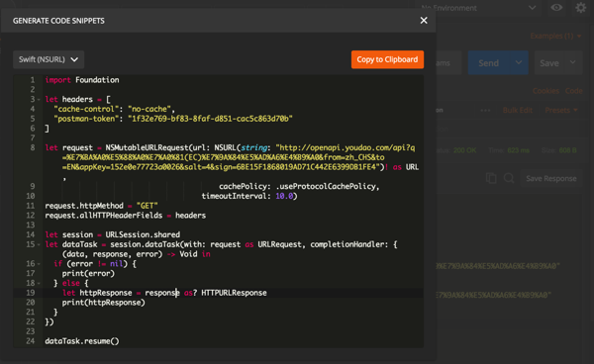Image resolution: width=594 pixels, height=364 pixels.
Task: Click the "no-cache" string value
Action: 148,109
